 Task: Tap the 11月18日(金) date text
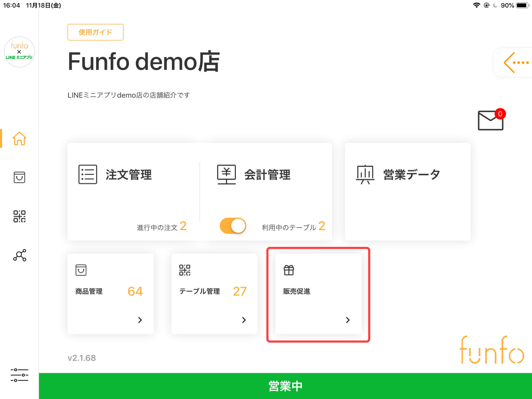44,5
